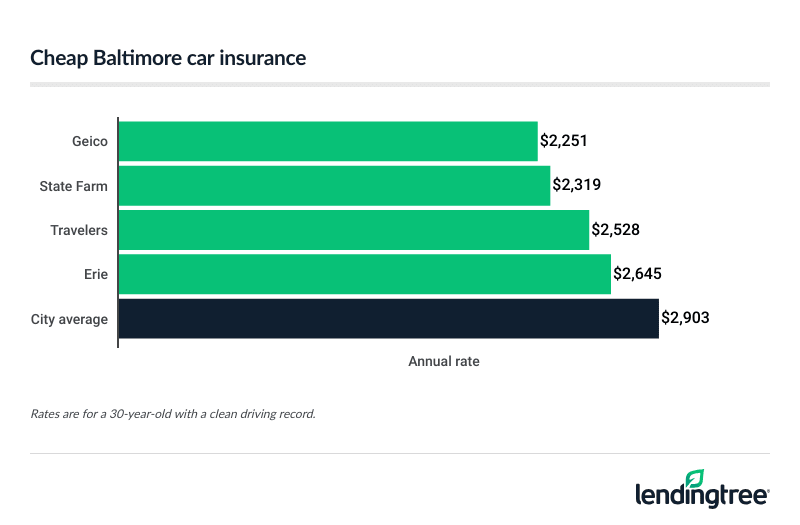Click the $2,645 value label
The image size is (800, 525).
638,274
